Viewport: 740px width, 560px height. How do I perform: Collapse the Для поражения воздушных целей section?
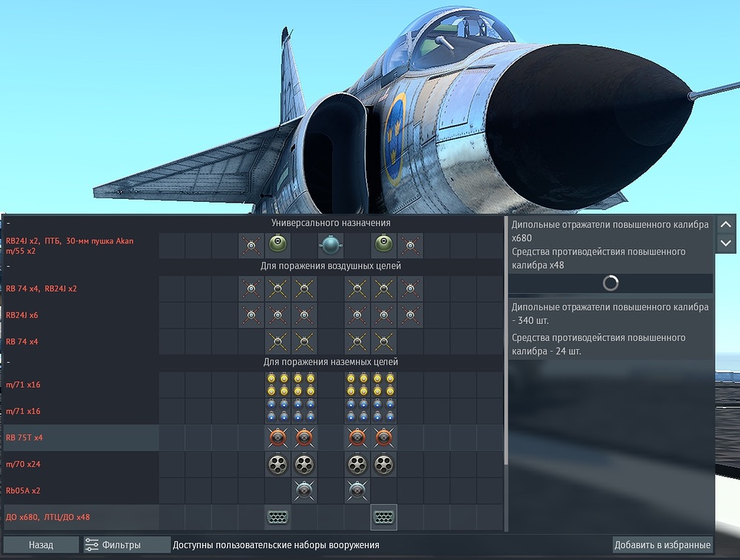(8, 266)
